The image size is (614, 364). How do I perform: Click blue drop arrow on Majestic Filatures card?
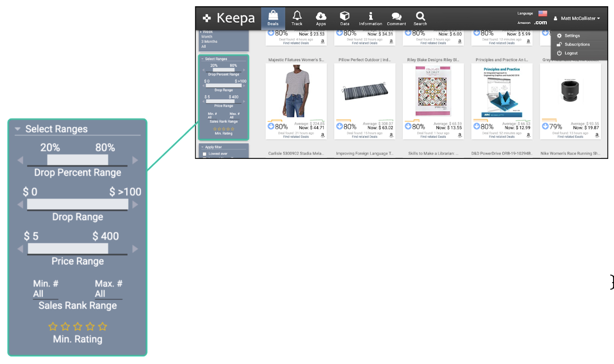point(271,127)
